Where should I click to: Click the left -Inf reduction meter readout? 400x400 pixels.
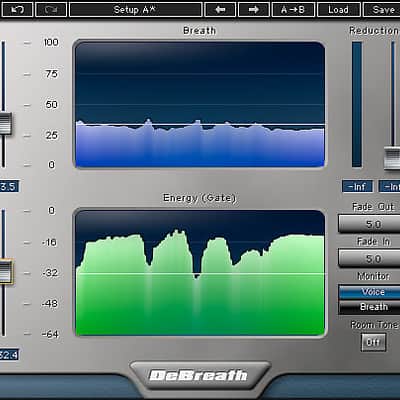357,186
